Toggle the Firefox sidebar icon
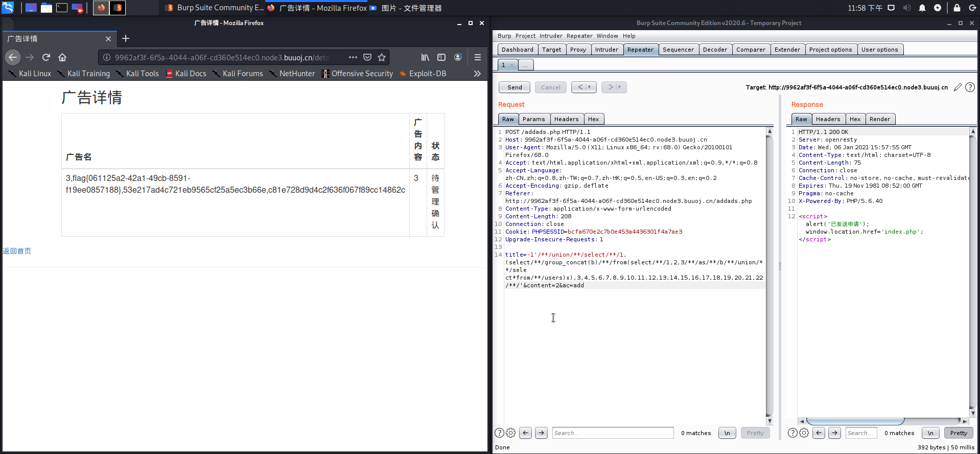Viewport: 980px width, 454px height. tap(441, 57)
